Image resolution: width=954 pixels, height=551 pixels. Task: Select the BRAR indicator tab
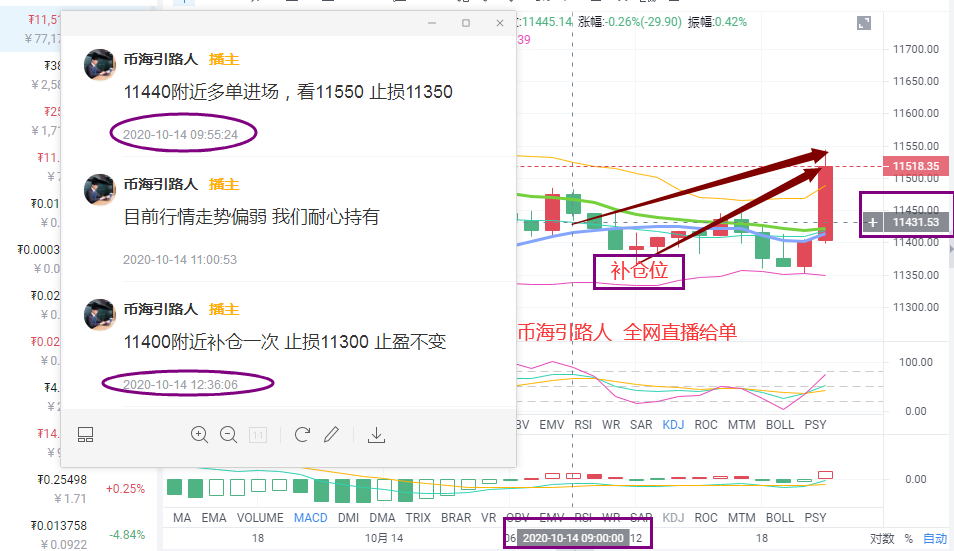tap(456, 518)
